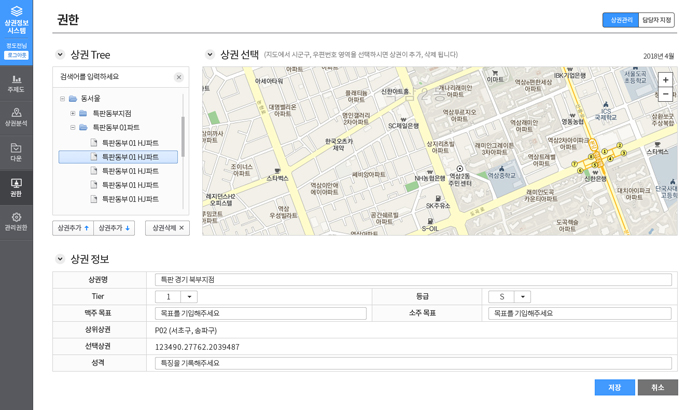Open the 등급 dropdown
The image size is (700, 410).
pos(522,297)
